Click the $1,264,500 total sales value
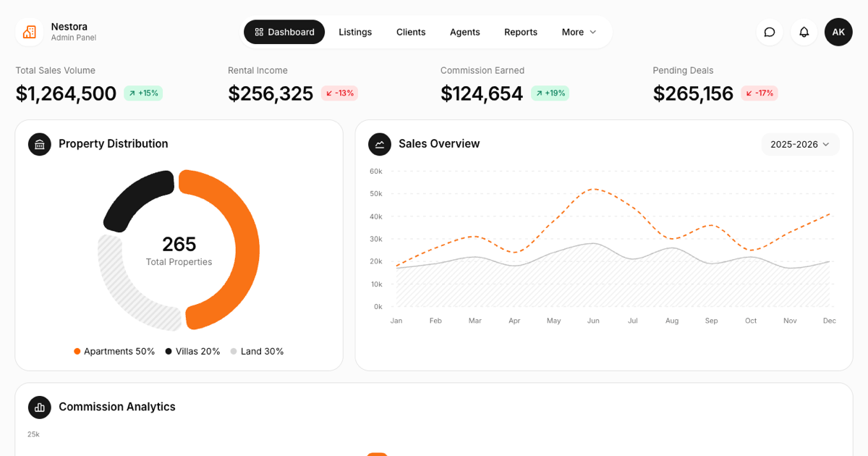 pyautogui.click(x=66, y=93)
